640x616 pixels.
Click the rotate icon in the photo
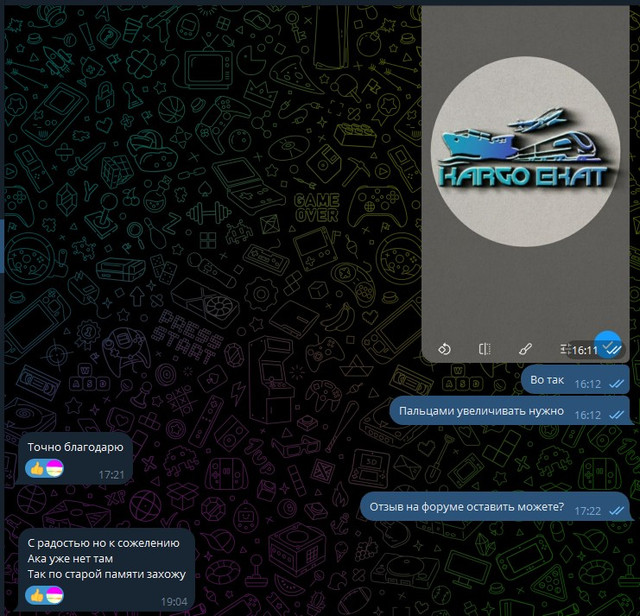point(444,349)
